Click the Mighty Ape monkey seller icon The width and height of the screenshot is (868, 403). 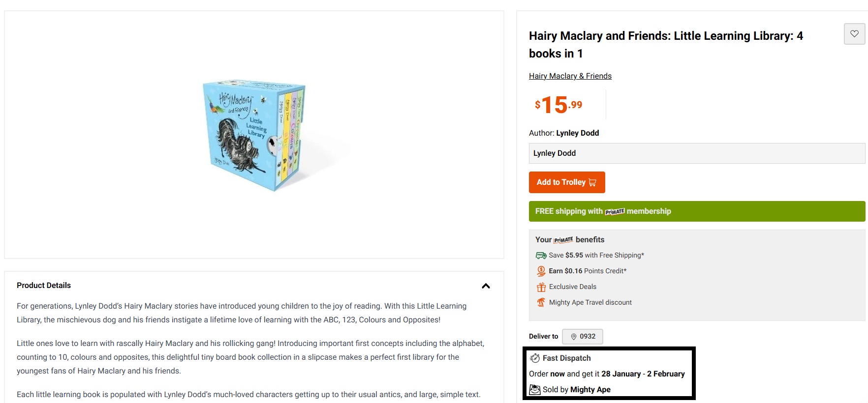coord(535,389)
